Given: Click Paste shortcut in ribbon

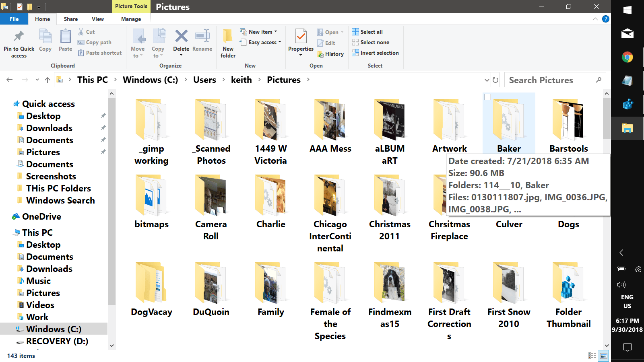Looking at the screenshot, I should (x=100, y=53).
